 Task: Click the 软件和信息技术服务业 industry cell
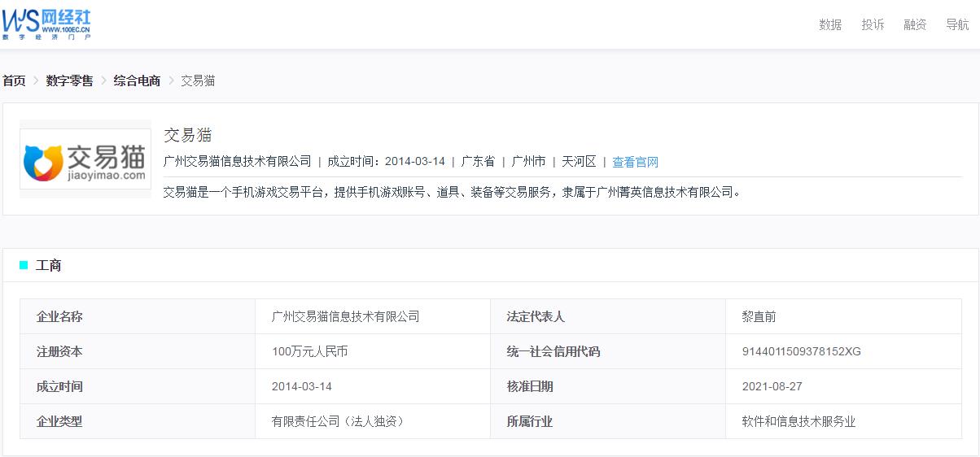tap(798, 421)
